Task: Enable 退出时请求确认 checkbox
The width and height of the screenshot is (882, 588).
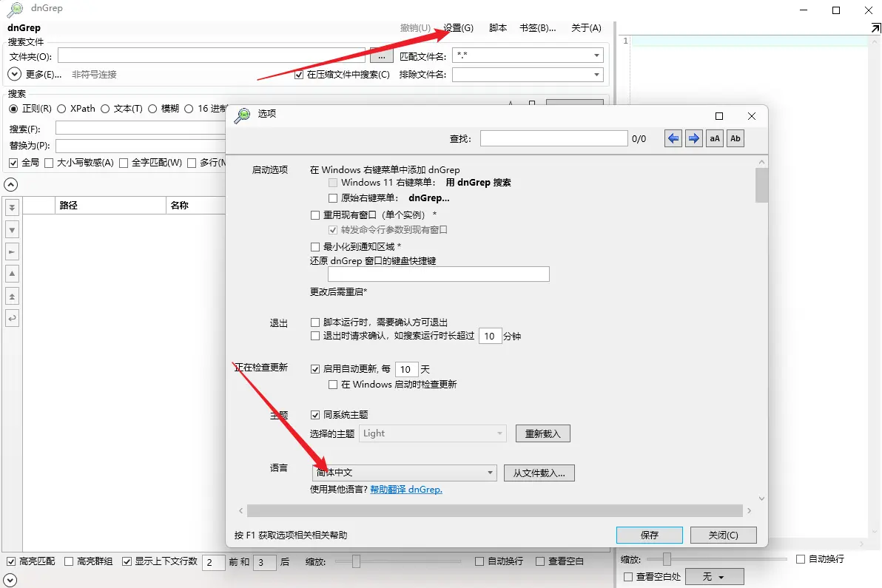Action: coord(315,336)
